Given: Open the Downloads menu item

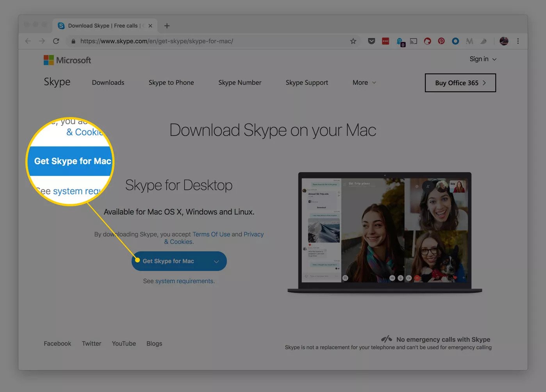Looking at the screenshot, I should pyautogui.click(x=108, y=82).
